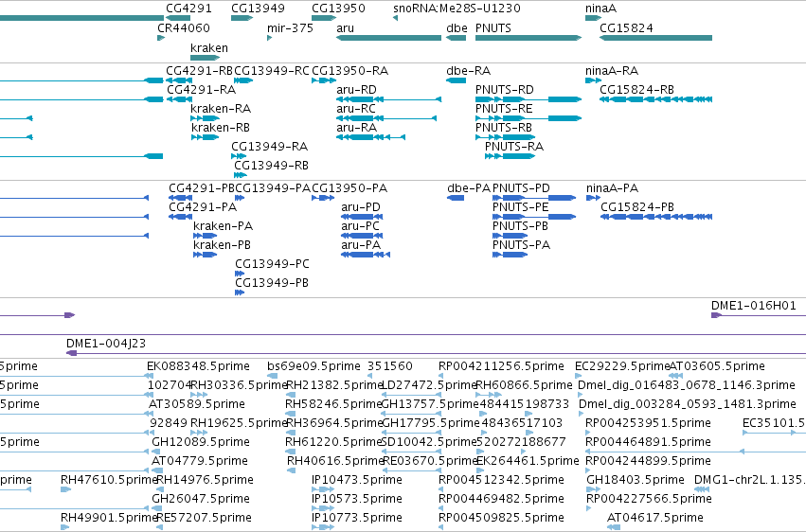This screenshot has height=532, width=806.
Task: Click the IP10773.5prime EST feature
Action: pos(323,527)
